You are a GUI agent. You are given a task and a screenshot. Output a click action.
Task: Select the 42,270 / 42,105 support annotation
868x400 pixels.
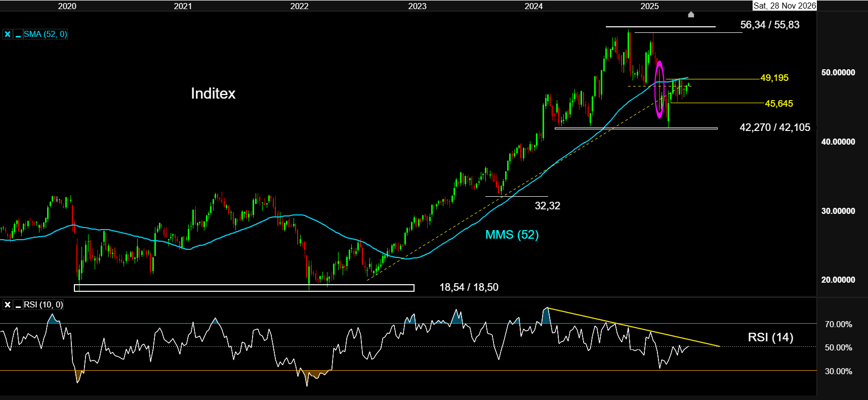[x=775, y=127]
